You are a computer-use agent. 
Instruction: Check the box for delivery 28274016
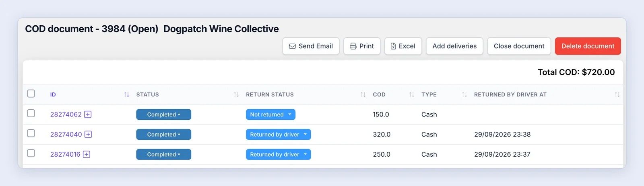tap(31, 153)
